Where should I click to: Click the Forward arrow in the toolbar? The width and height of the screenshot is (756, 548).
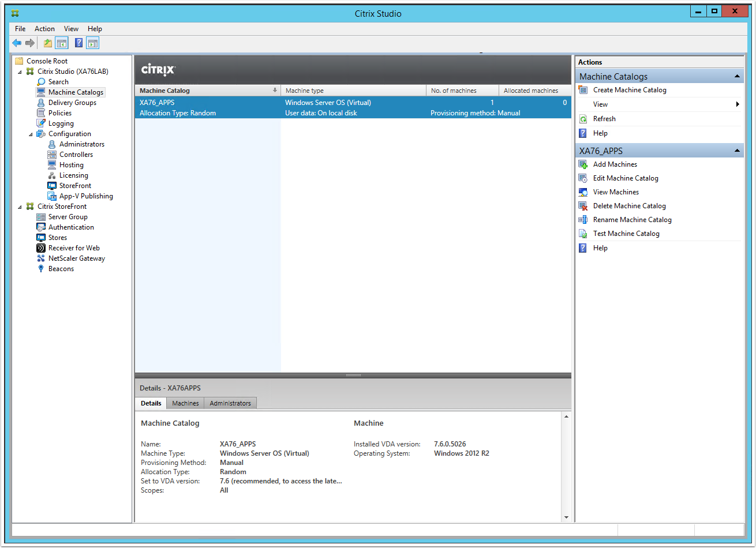point(30,43)
